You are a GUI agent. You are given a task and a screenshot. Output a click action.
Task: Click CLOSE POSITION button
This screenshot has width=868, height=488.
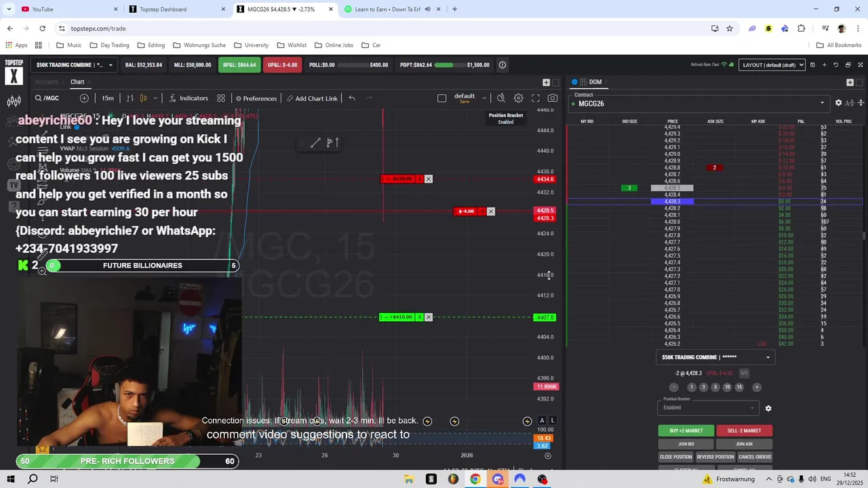point(676,457)
